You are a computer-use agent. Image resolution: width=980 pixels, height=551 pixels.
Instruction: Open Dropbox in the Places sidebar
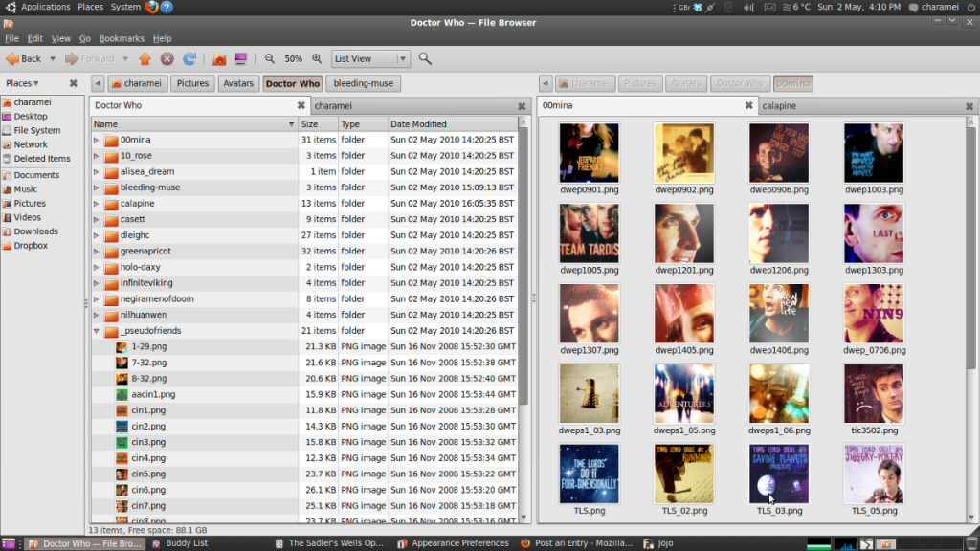coord(31,246)
